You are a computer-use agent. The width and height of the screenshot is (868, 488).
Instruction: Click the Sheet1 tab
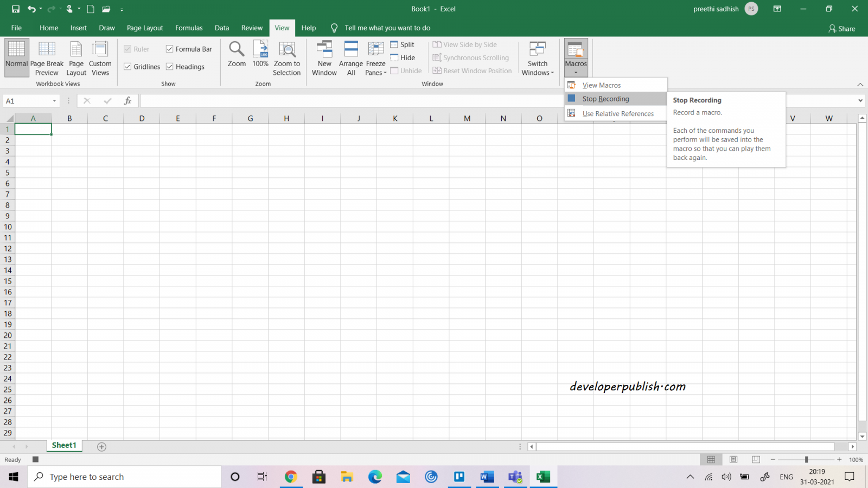point(63,445)
